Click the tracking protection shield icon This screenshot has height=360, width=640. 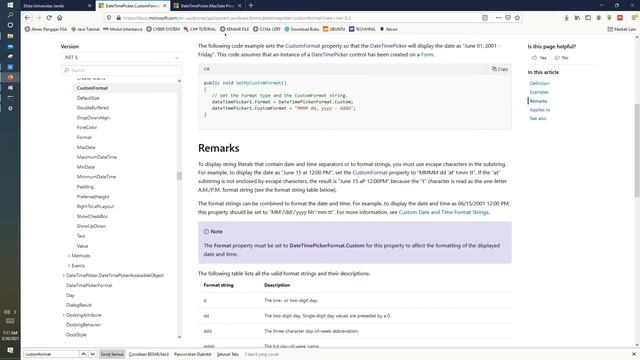[109, 18]
